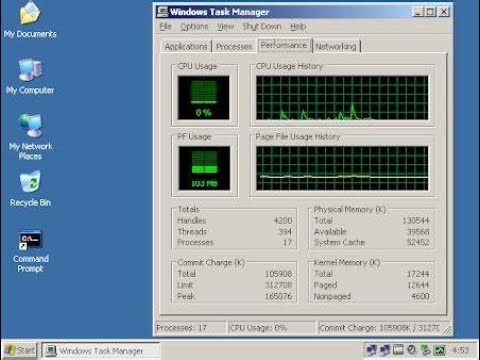
Task: Click the PF Usage gauge
Action: (x=204, y=168)
